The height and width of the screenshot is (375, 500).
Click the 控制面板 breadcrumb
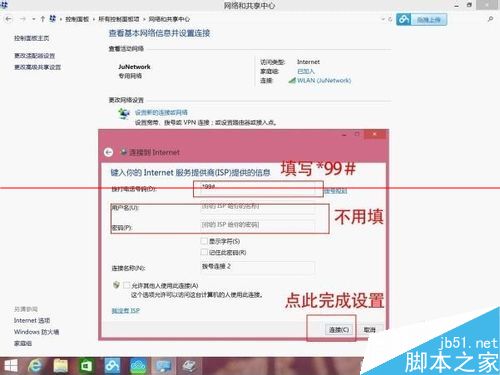pyautogui.click(x=77, y=19)
